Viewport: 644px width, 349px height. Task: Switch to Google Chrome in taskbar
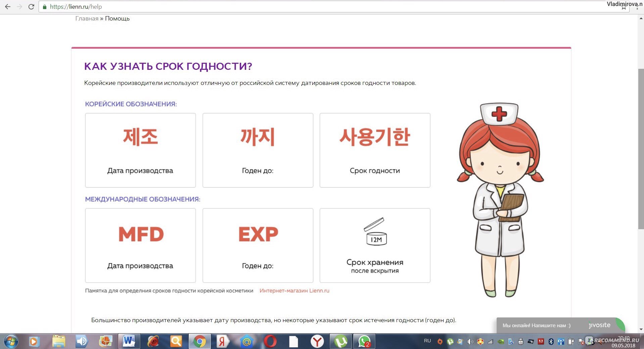point(199,341)
